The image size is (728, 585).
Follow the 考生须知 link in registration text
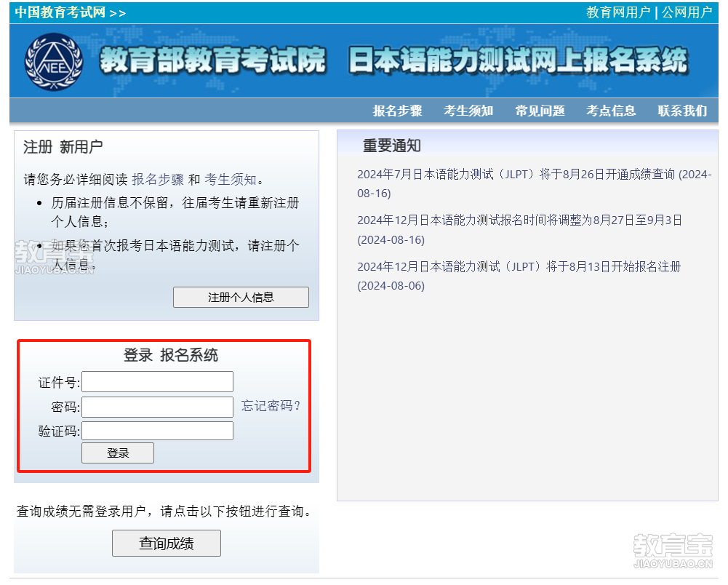tap(231, 179)
